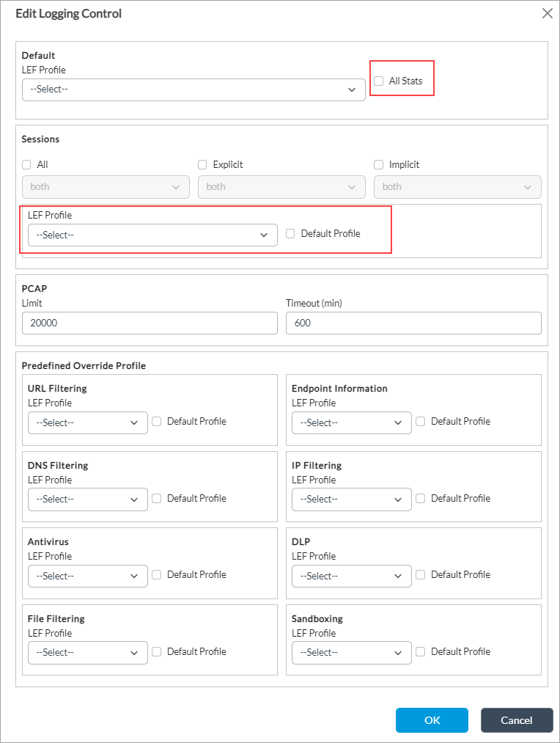Expand the Sessions LEF Profile dropdown
This screenshot has width=560, height=743.
[152, 235]
